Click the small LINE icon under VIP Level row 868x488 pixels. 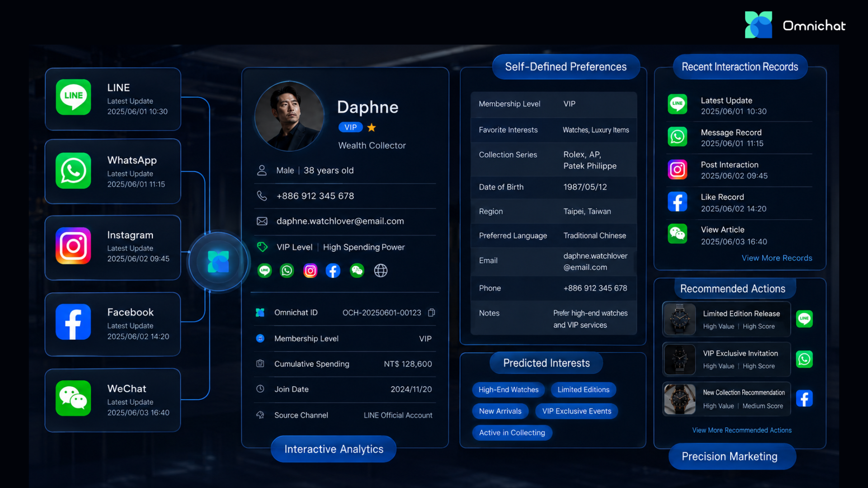(264, 271)
